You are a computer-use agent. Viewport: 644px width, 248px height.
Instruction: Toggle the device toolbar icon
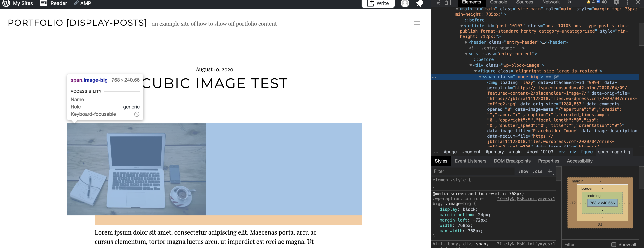pyautogui.click(x=447, y=2)
